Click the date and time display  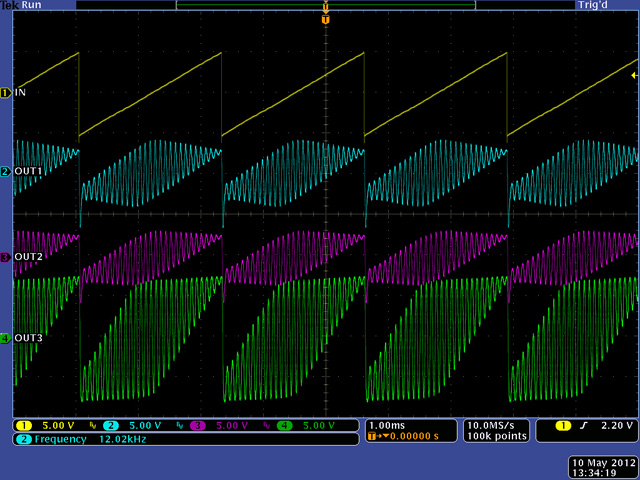coord(603,467)
